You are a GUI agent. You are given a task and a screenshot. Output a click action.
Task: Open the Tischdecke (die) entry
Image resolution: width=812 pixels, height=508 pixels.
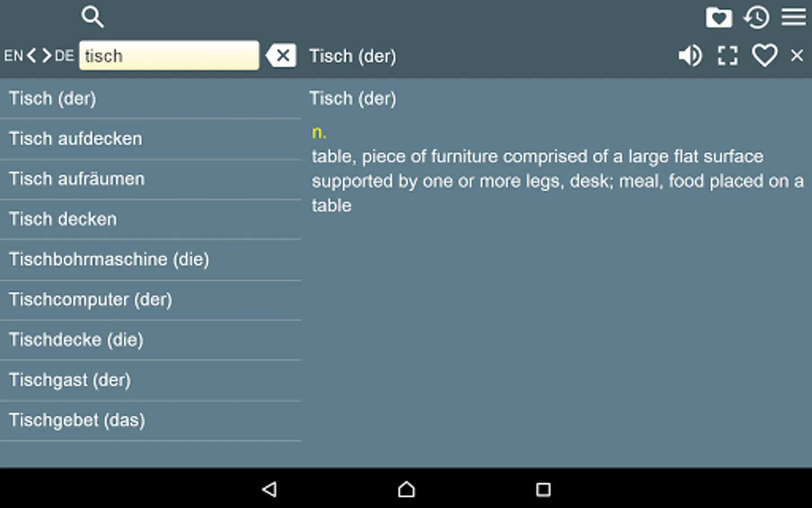76,340
